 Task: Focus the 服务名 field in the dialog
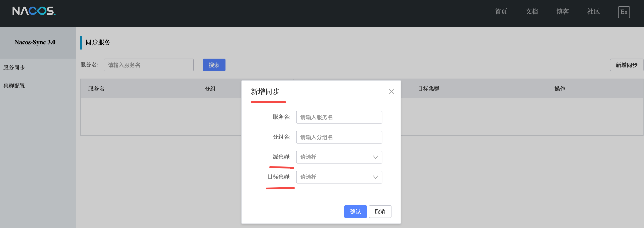[x=339, y=117]
